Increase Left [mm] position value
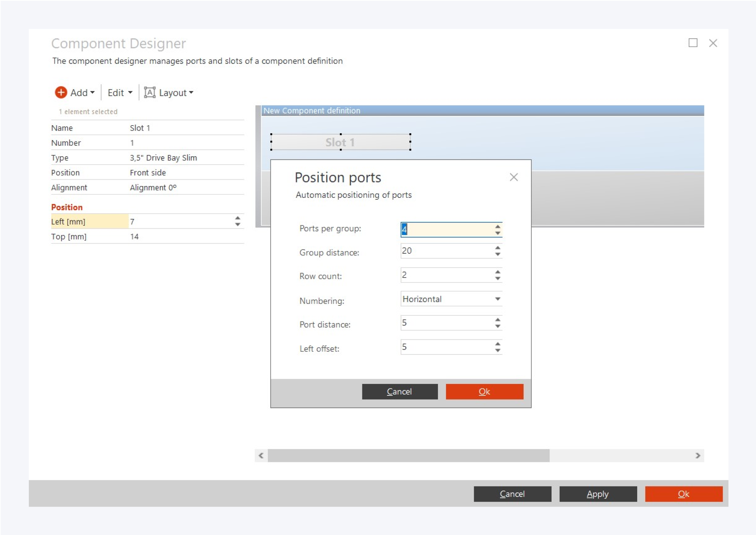The width and height of the screenshot is (756, 535). pos(238,218)
